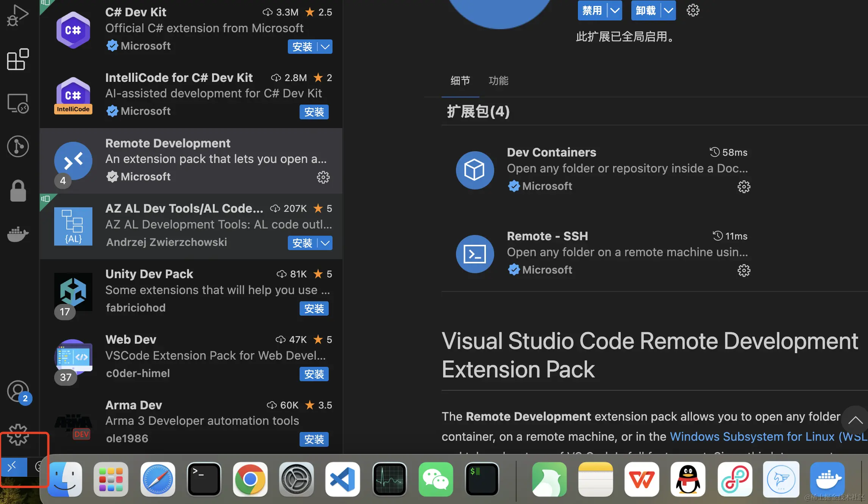Expand AZ AL Dev Tools install dropdown

point(325,243)
